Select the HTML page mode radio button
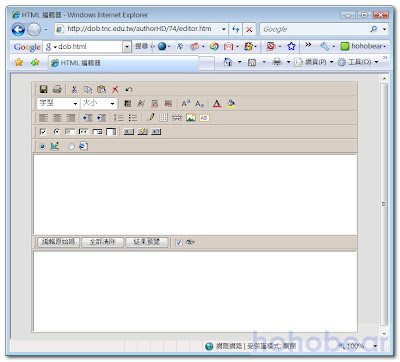The width and height of the screenshot is (400, 362). (x=71, y=146)
